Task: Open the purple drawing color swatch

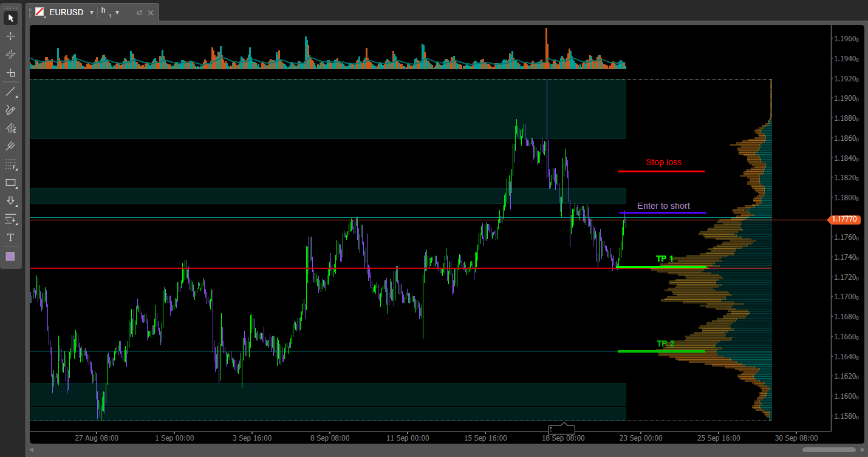Action: pyautogui.click(x=10, y=256)
